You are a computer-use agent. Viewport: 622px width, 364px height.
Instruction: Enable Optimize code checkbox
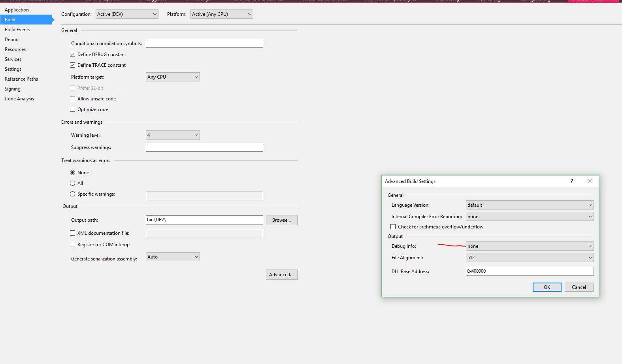72,109
